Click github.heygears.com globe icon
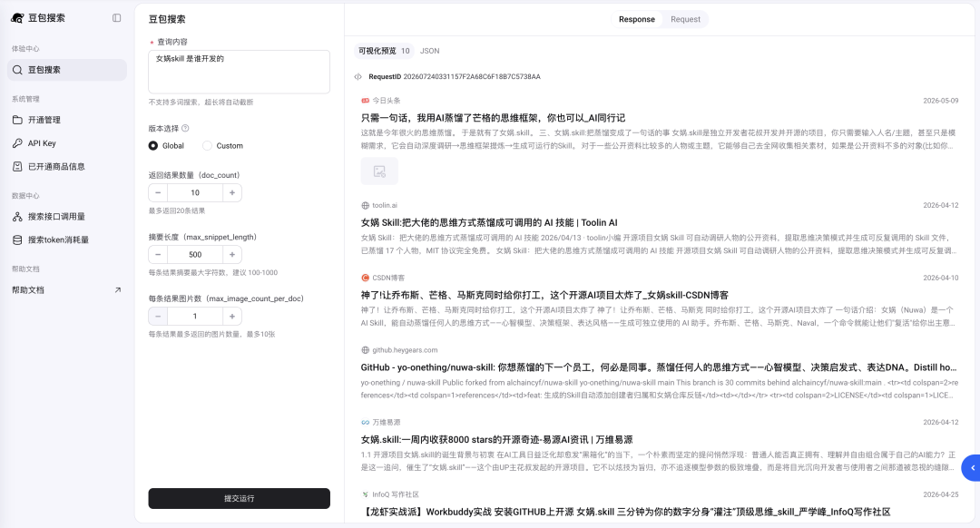This screenshot has height=528, width=980. click(x=365, y=350)
